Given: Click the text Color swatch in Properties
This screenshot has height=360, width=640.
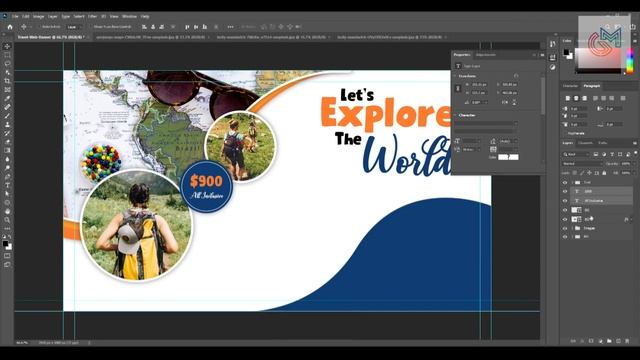Looking at the screenshot, I should click(x=508, y=157).
